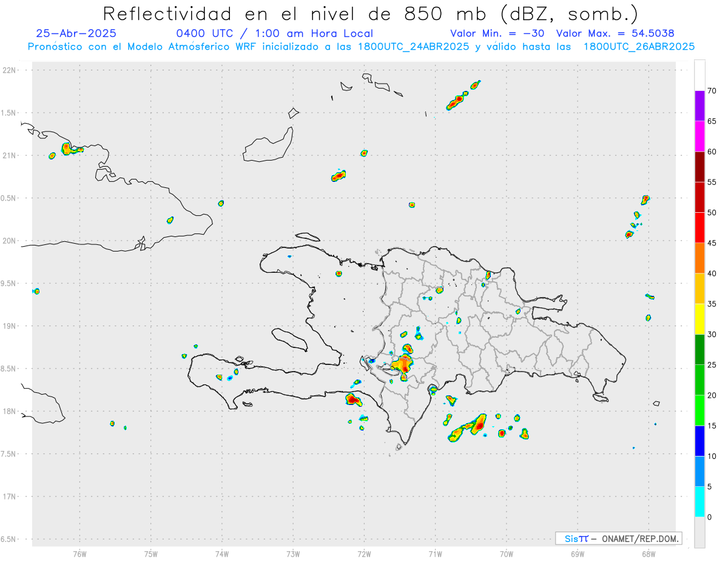Viewport: 728px width, 562px height.
Task: Click the '35' value on the color scale
Action: [x=713, y=304]
